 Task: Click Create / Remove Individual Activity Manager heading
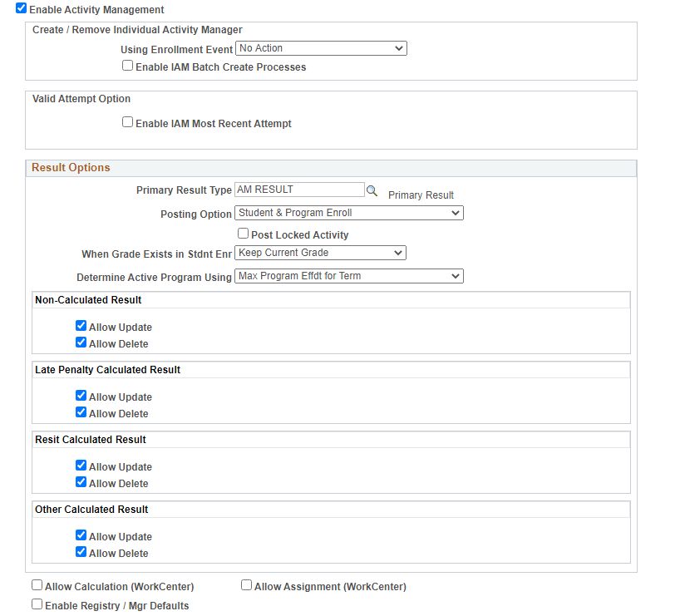[137, 30]
